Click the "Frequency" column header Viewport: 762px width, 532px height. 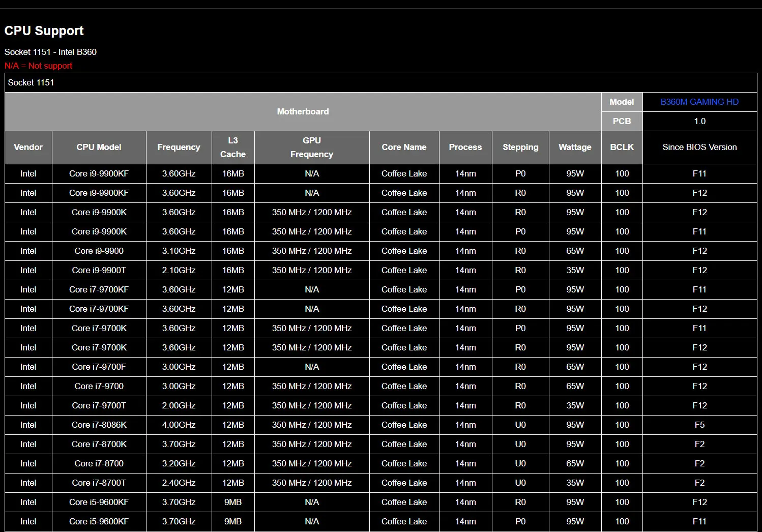coord(179,147)
